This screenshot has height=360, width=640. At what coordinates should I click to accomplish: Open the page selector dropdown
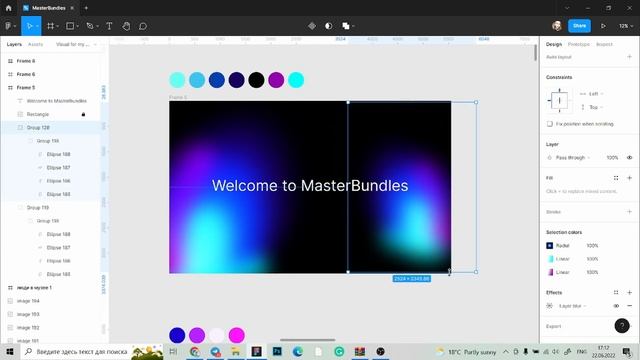click(x=76, y=44)
